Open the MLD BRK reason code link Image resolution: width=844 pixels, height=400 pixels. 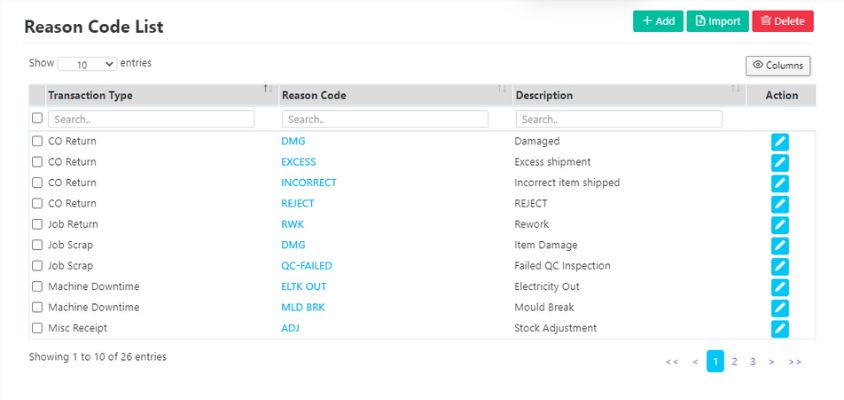303,307
